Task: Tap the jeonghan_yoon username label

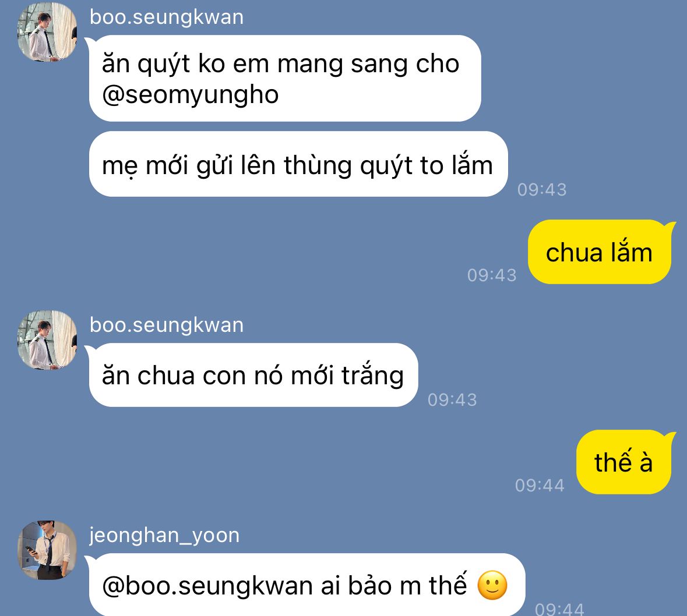Action: tap(165, 535)
